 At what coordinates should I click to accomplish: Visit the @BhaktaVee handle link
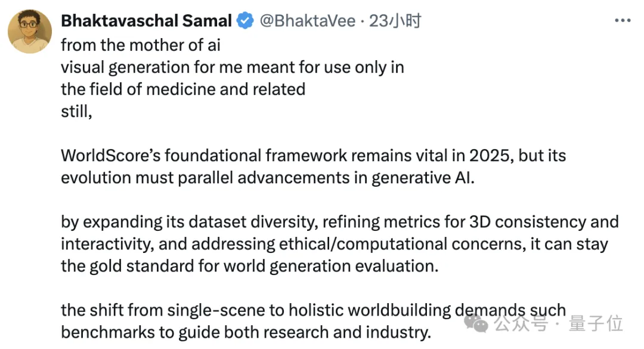307,20
